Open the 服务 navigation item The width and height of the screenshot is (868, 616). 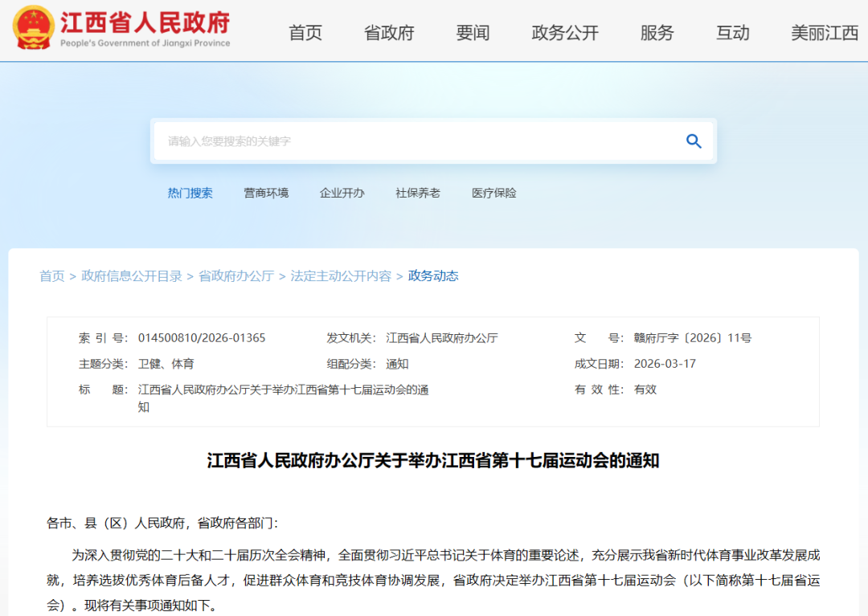pos(657,33)
